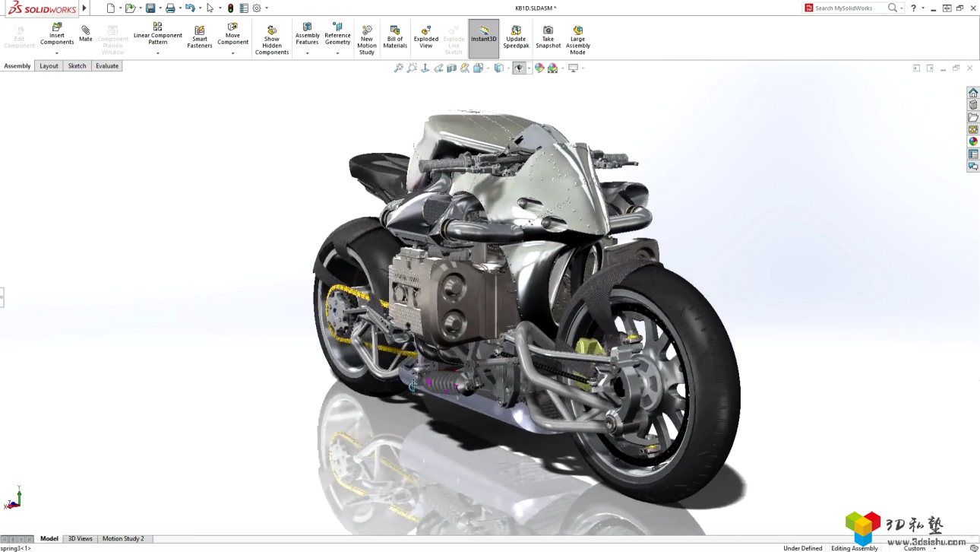980x552 pixels.
Task: Toggle Show Hidden Components
Action: coord(271,37)
